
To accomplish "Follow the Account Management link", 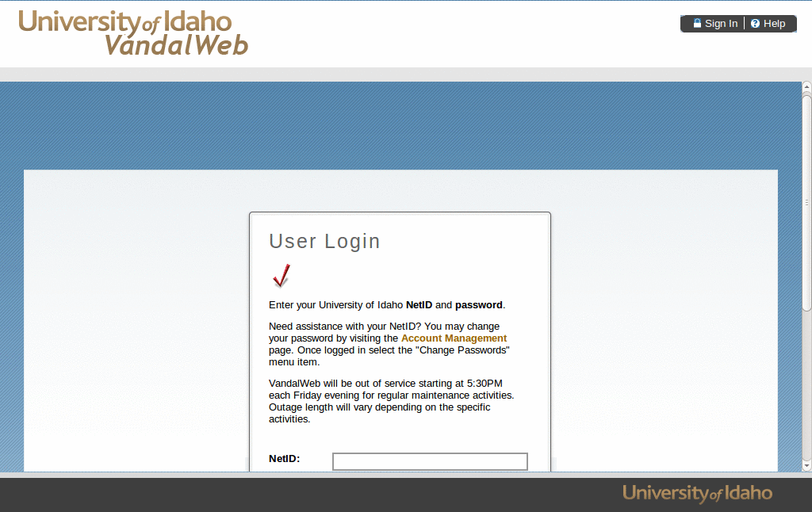I will click(454, 338).
